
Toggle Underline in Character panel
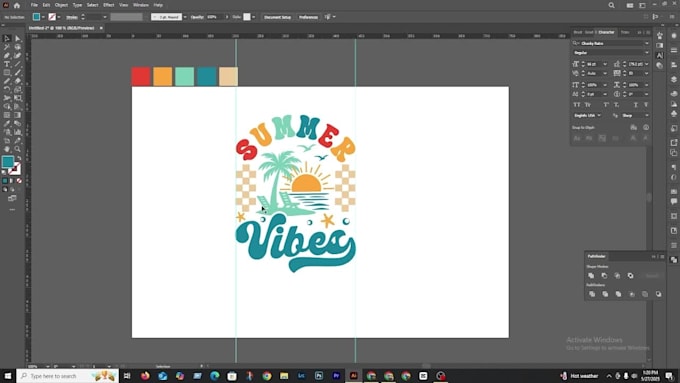635,105
